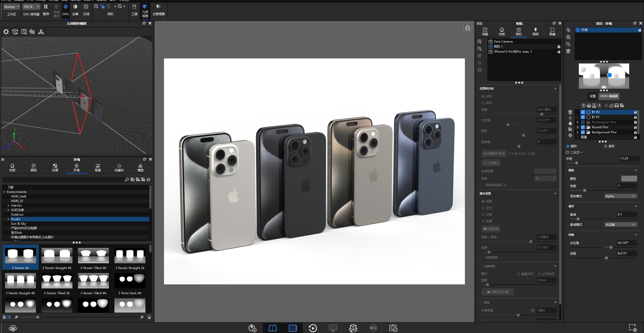The height and width of the screenshot is (333, 644).
Task: Enable the 二分之一 checkbox
Action: pyautogui.click(x=568, y=152)
